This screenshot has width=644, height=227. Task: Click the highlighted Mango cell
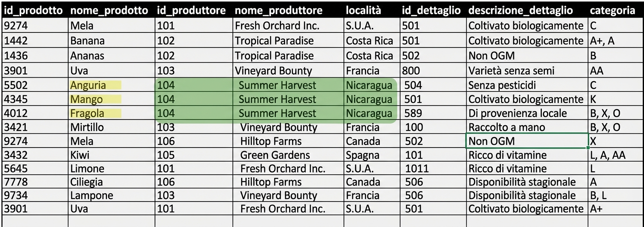pos(86,99)
